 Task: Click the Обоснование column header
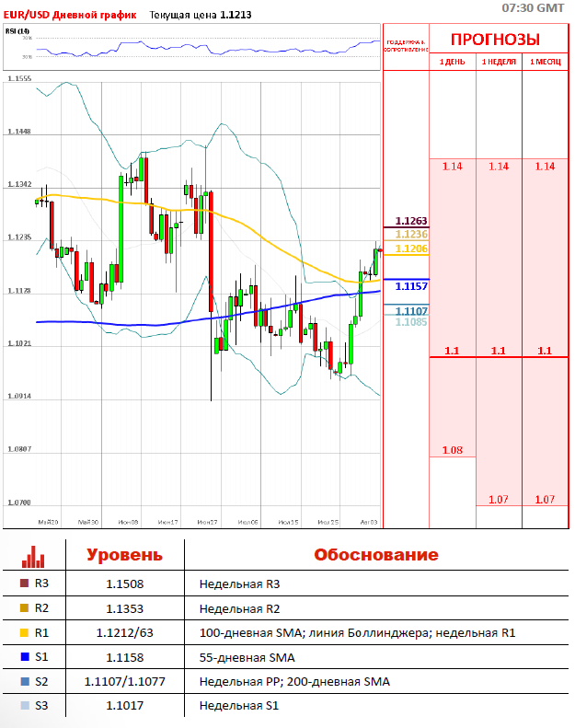coord(375,555)
